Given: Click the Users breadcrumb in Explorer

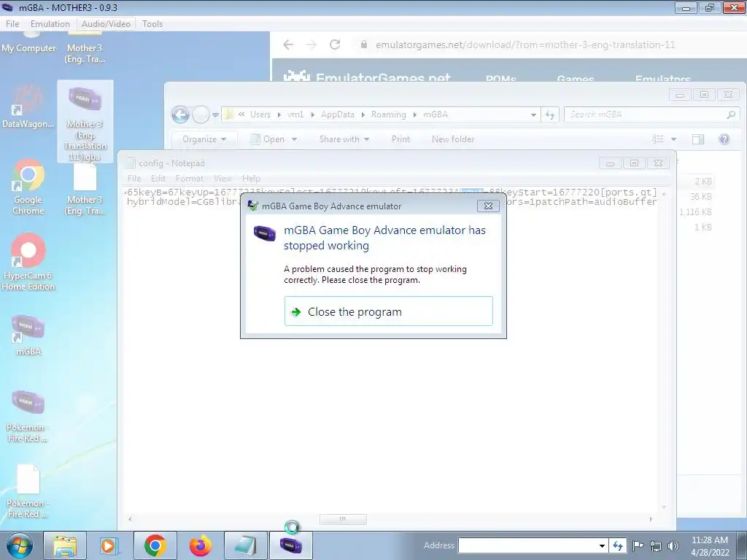Looking at the screenshot, I should tap(260, 114).
